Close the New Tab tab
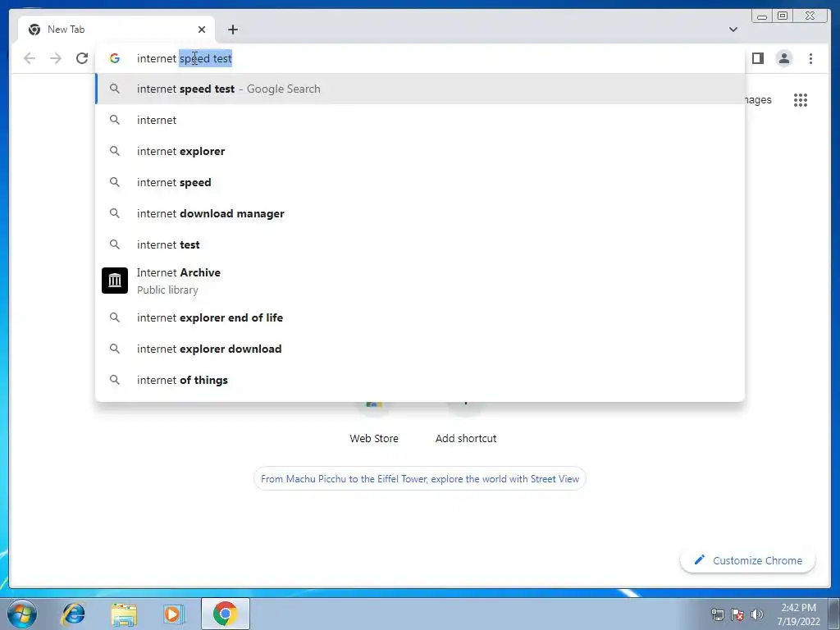 click(202, 30)
